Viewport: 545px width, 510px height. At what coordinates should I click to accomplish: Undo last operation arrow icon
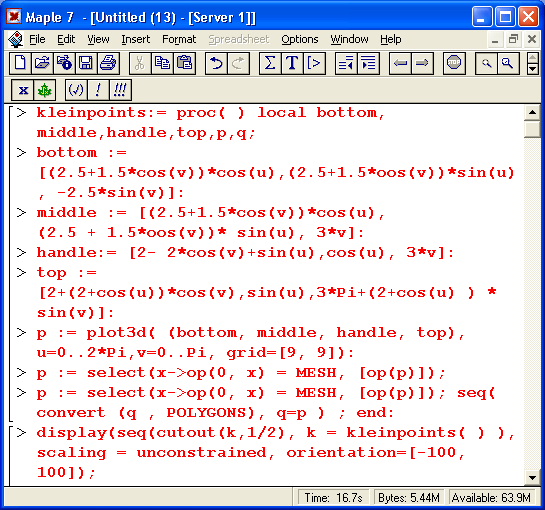point(216,63)
